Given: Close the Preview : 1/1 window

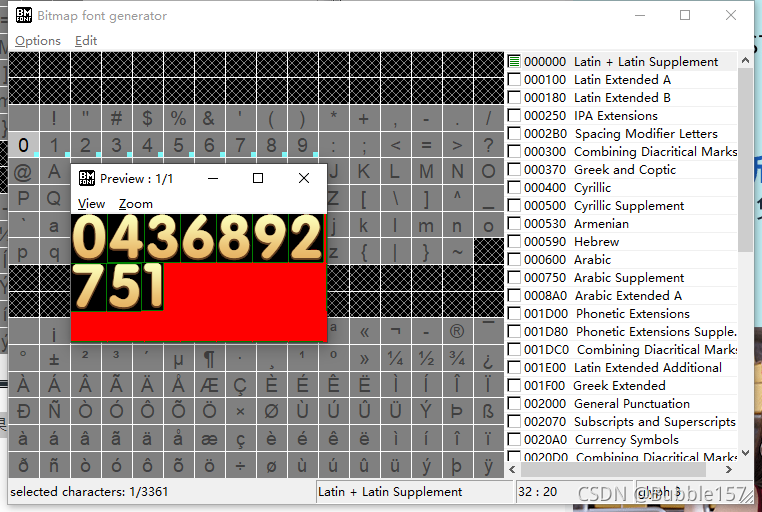Looking at the screenshot, I should tap(304, 178).
